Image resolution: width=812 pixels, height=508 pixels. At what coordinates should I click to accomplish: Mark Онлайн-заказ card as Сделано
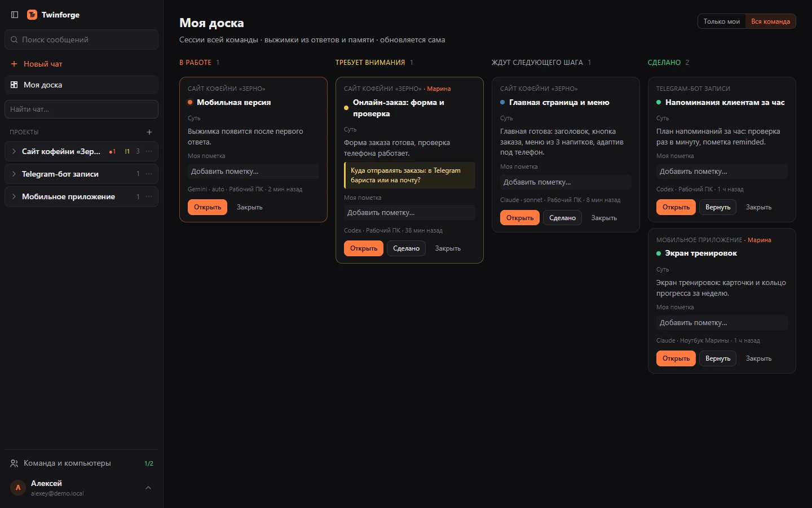(406, 248)
